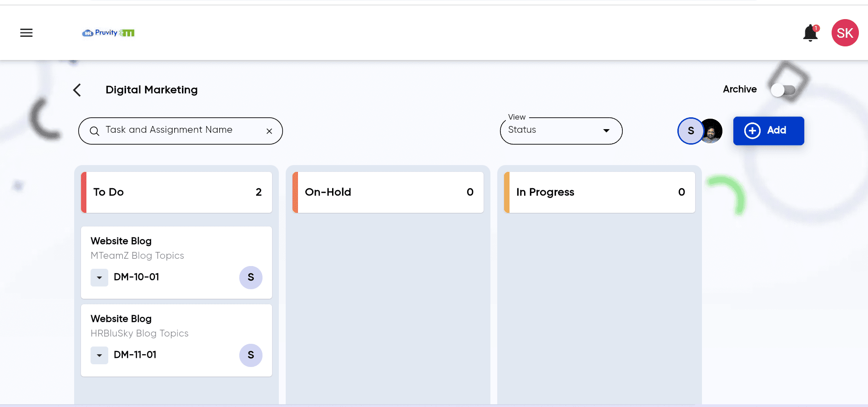Click S assignee avatar on DM-11-01 card
Image resolution: width=868 pixels, height=407 pixels.
coord(251,355)
